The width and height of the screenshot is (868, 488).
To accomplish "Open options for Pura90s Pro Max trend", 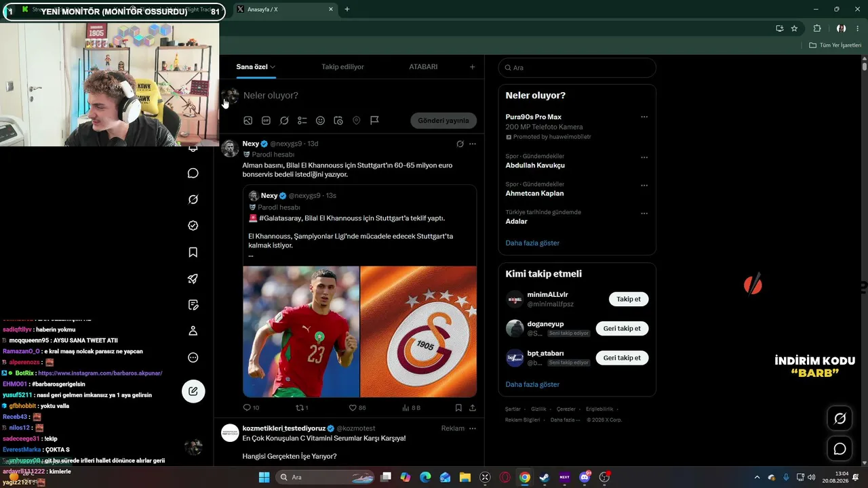I will (644, 117).
